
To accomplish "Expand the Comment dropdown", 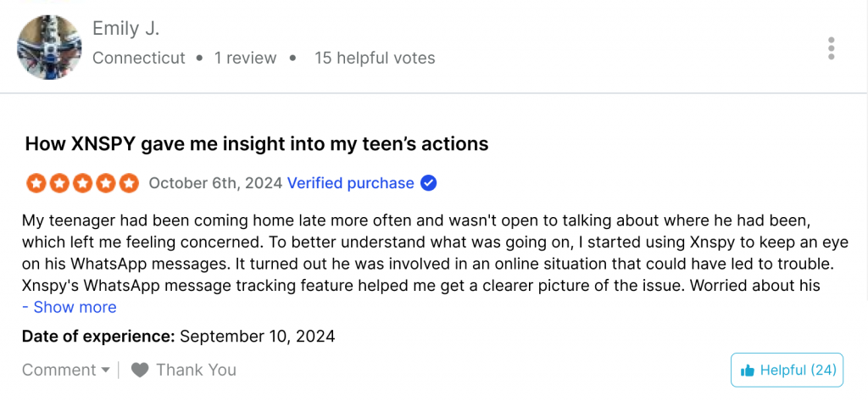I will (66, 370).
